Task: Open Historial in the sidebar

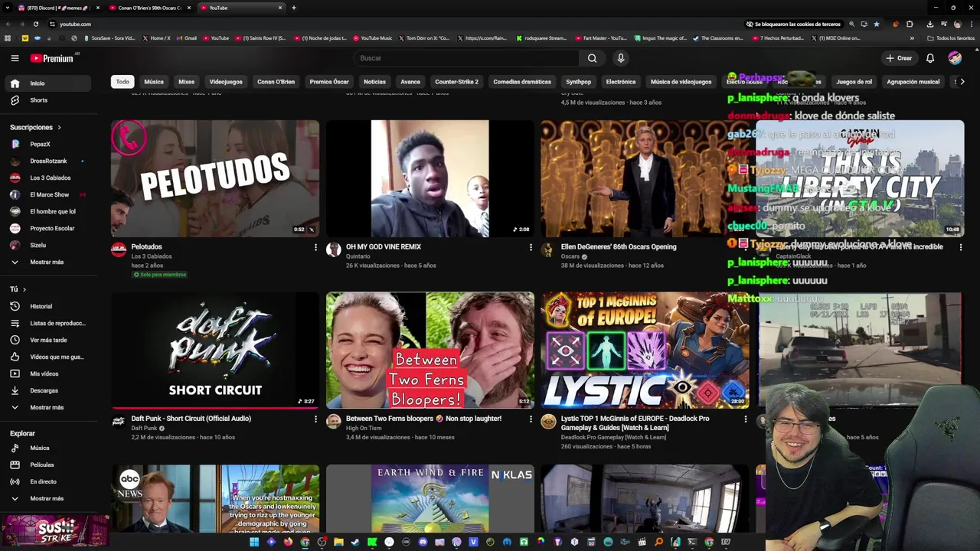Action: 47,306
